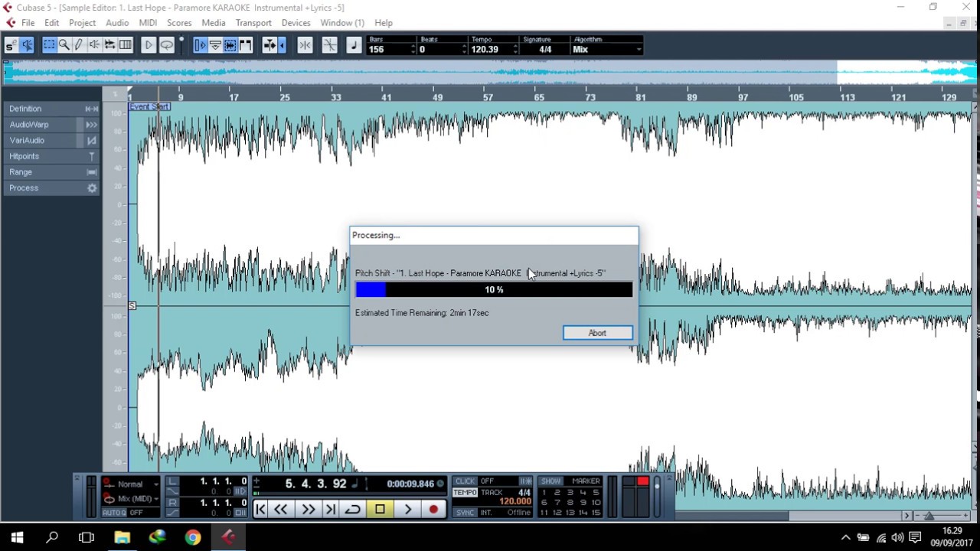Toggle the Autoscroll toolbar button
This screenshot has height=551, width=980.
[x=230, y=46]
